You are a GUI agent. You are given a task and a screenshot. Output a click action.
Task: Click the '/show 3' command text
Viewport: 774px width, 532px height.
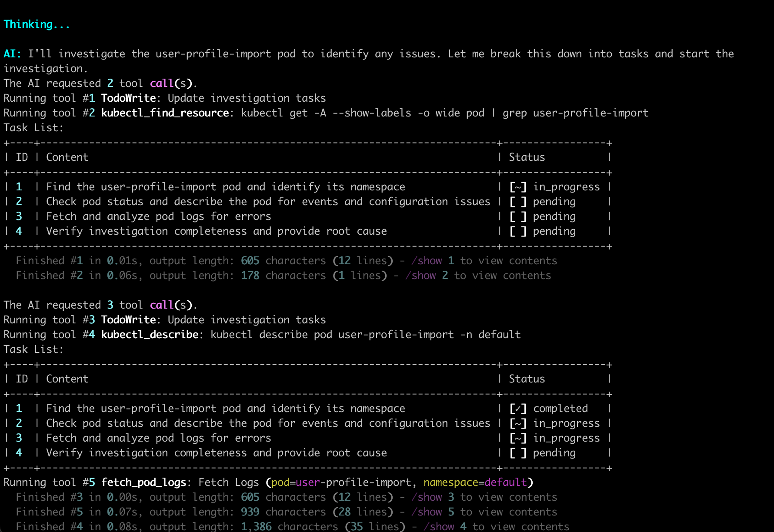click(x=433, y=497)
